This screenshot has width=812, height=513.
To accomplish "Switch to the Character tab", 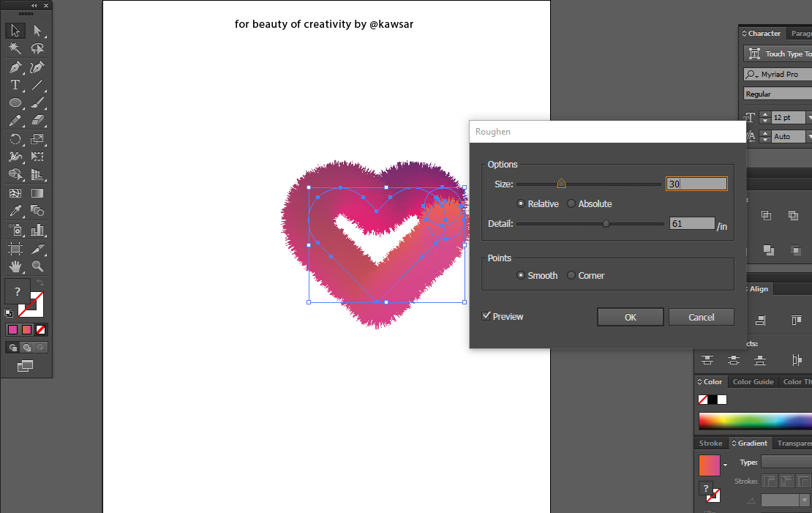I will (761, 33).
